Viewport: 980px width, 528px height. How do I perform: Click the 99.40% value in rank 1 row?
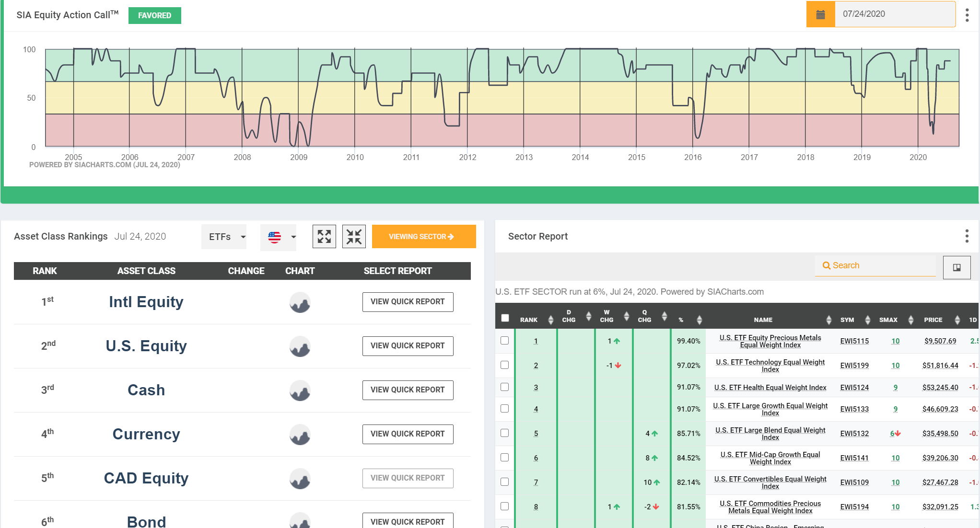click(688, 341)
